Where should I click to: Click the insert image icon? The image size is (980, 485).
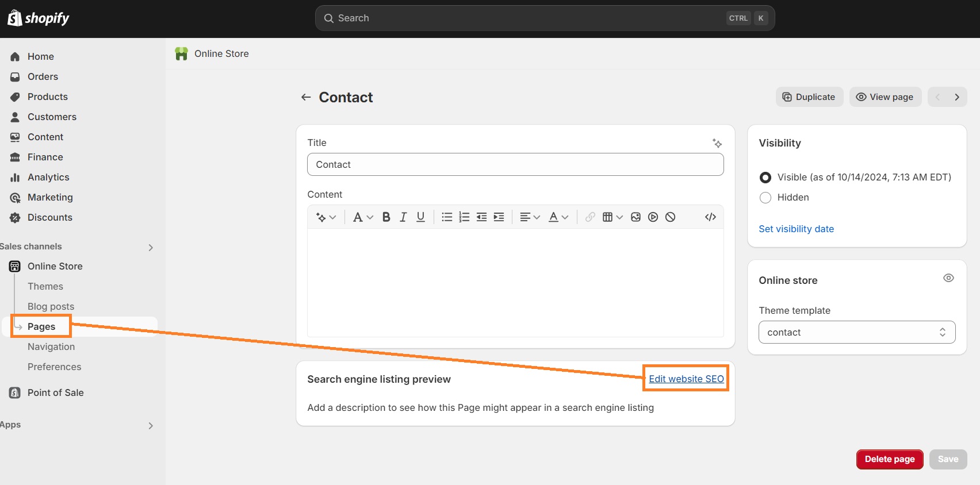tap(636, 217)
